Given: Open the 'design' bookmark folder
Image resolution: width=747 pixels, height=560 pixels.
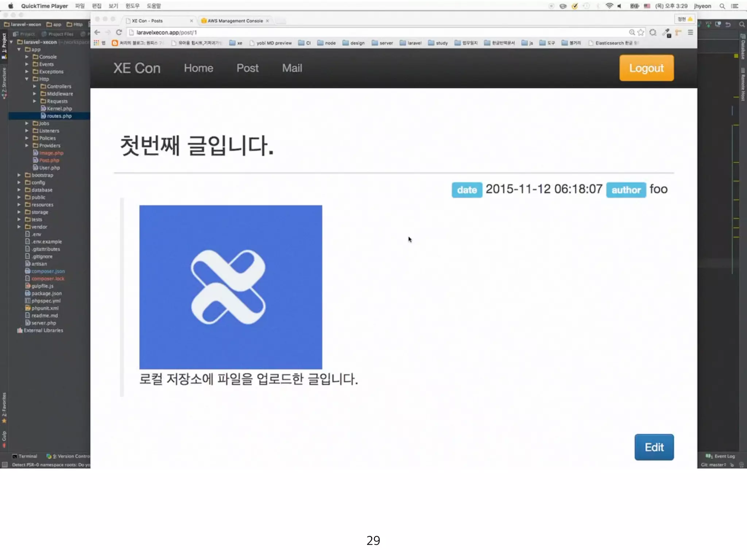Looking at the screenshot, I should [x=353, y=43].
